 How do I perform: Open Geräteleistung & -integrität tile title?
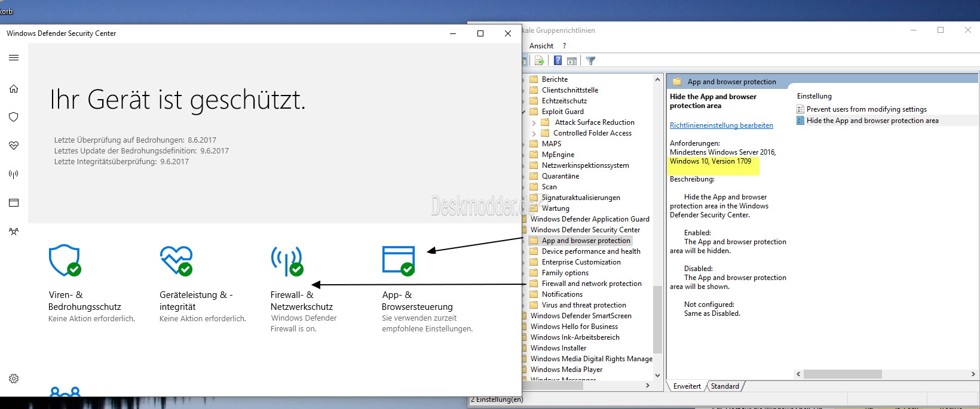tap(196, 301)
